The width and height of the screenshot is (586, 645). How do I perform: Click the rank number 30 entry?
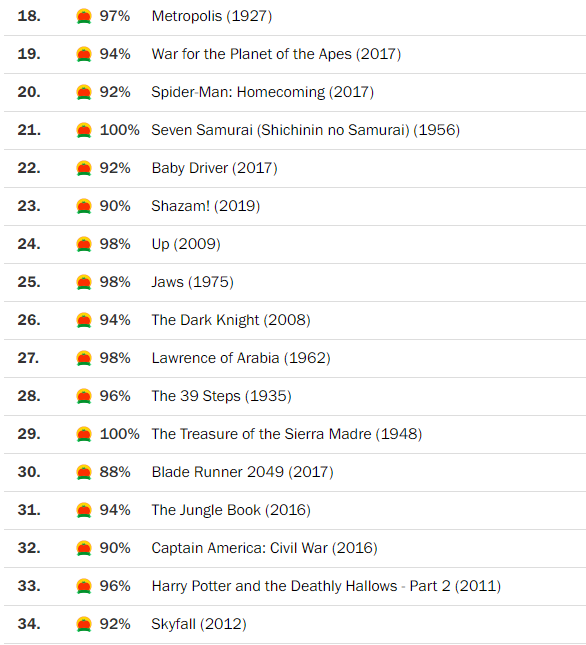click(x=29, y=472)
